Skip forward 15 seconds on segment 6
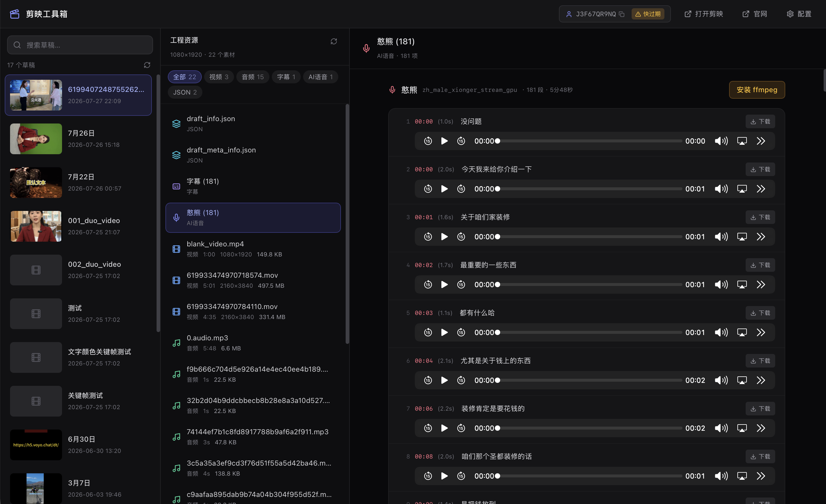The width and height of the screenshot is (826, 504). 461,380
